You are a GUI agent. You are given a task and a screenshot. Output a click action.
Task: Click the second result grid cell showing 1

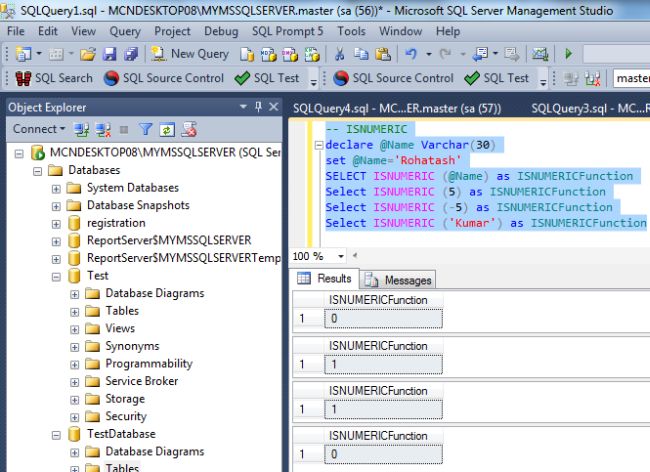383,364
